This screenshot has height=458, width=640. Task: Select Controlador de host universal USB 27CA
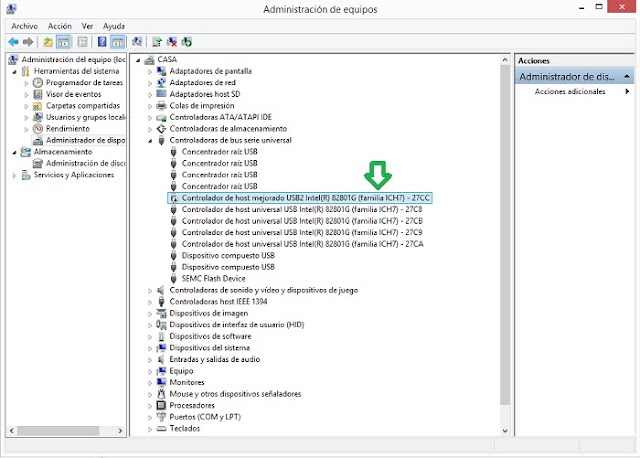[302, 244]
